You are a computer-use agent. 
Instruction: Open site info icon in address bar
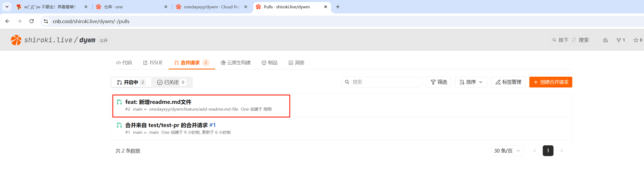coord(46,21)
